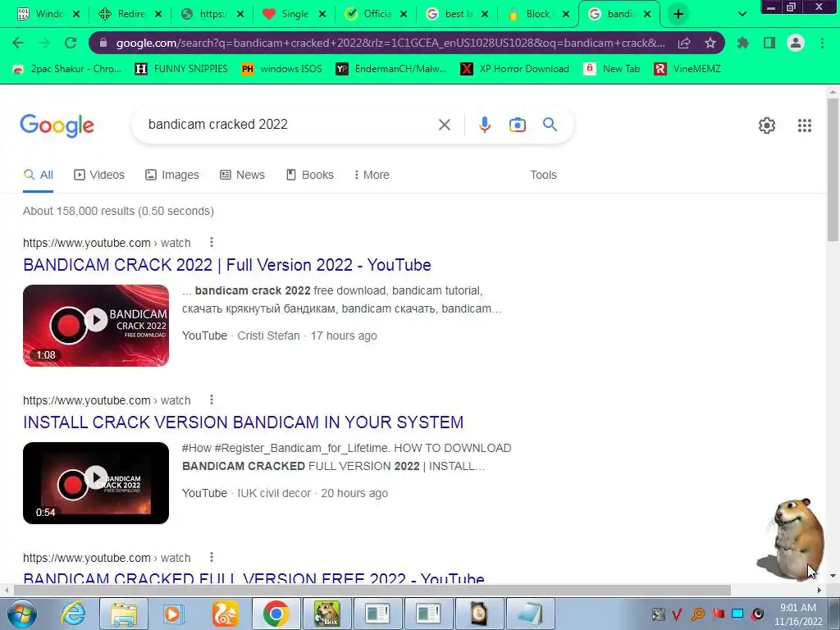Switch to the Images results tab

pos(172,175)
